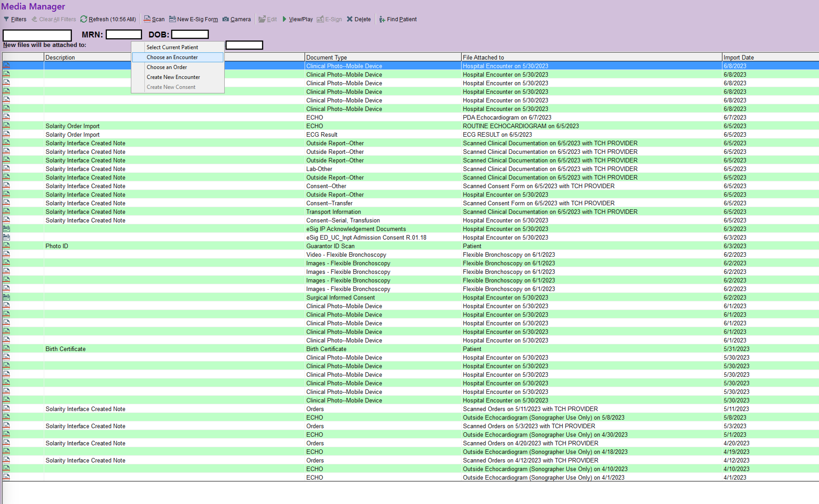Select Choose an Order menu entry
Image resolution: width=819 pixels, height=504 pixels.
pyautogui.click(x=178, y=67)
